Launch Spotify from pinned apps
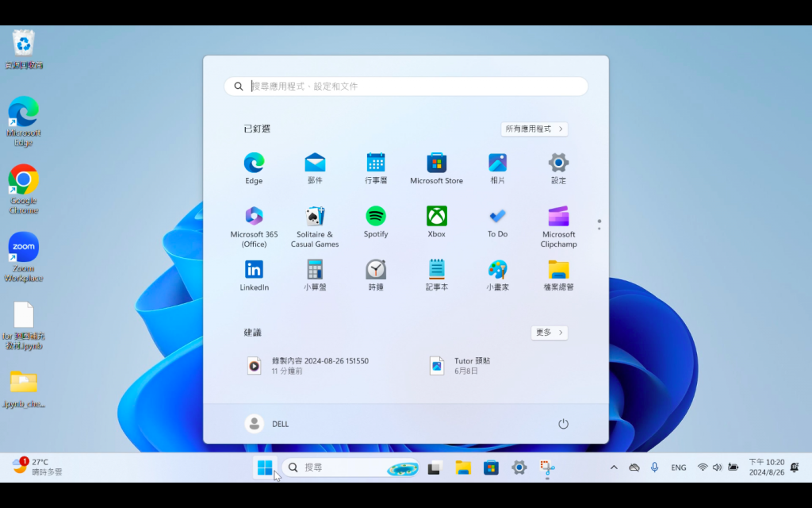 [x=375, y=223]
